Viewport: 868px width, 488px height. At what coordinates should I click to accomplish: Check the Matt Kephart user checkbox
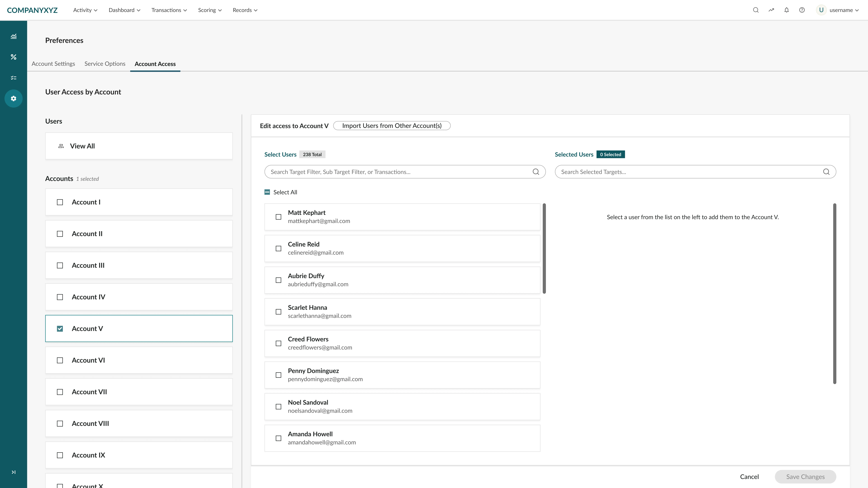point(278,217)
